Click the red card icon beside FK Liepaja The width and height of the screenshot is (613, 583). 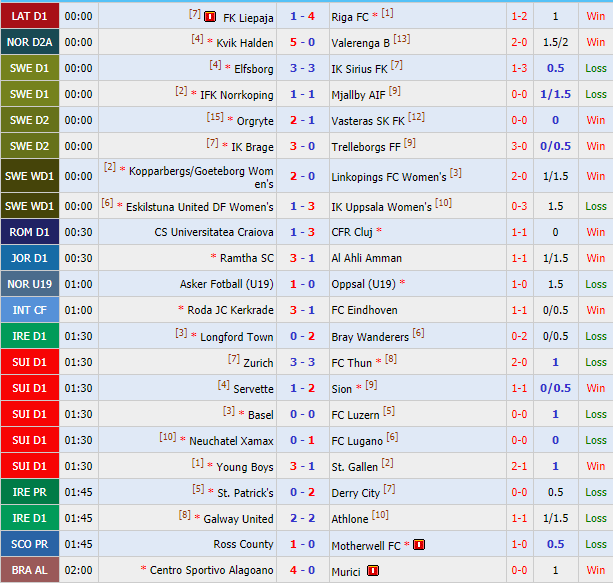click(210, 17)
